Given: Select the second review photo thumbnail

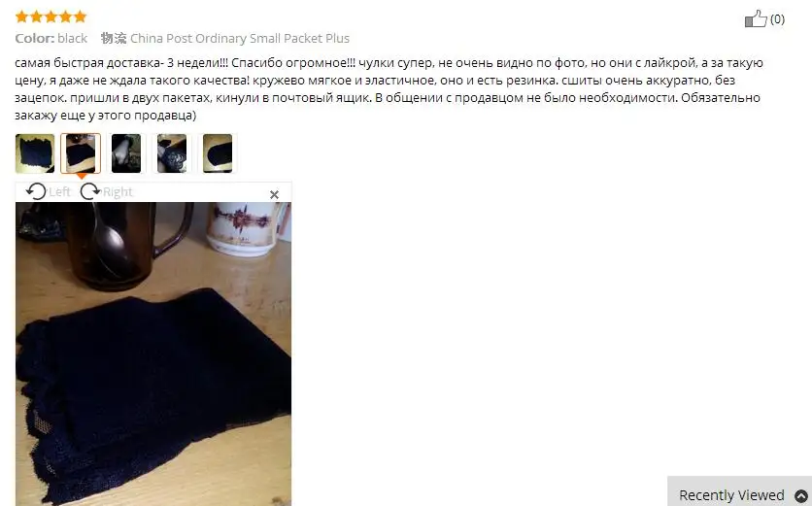Looking at the screenshot, I should click(x=81, y=153).
